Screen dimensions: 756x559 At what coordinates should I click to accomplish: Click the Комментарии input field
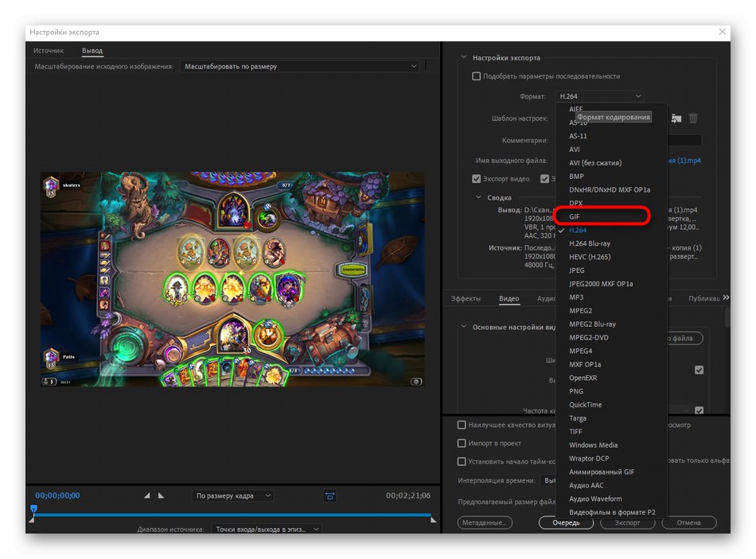[684, 140]
